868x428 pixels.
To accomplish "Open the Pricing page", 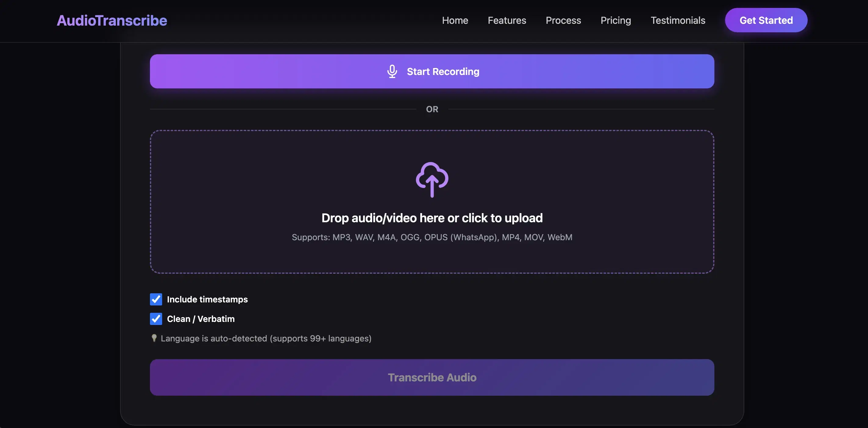I will (x=616, y=20).
